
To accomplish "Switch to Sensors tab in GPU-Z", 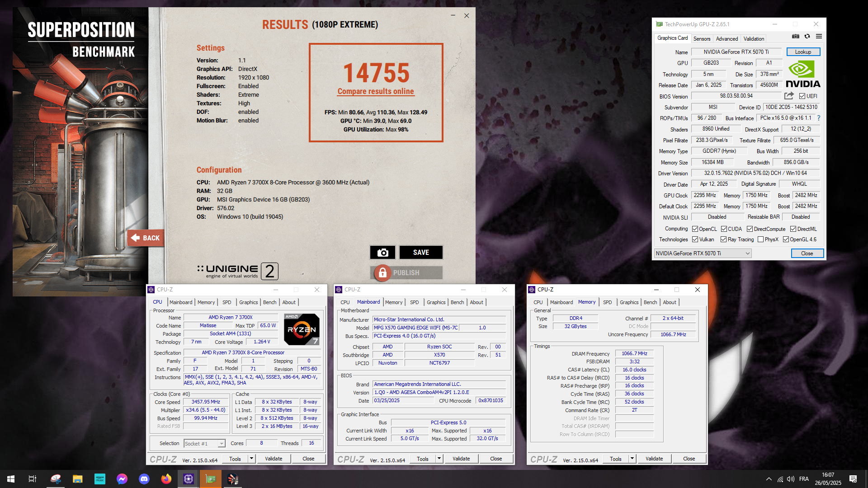I will click(x=702, y=39).
